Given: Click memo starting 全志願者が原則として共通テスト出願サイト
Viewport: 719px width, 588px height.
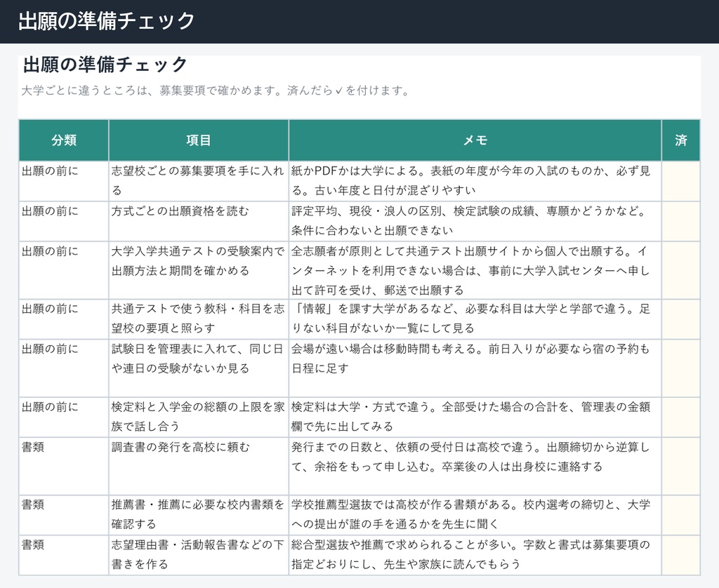Looking at the screenshot, I should [x=475, y=270].
